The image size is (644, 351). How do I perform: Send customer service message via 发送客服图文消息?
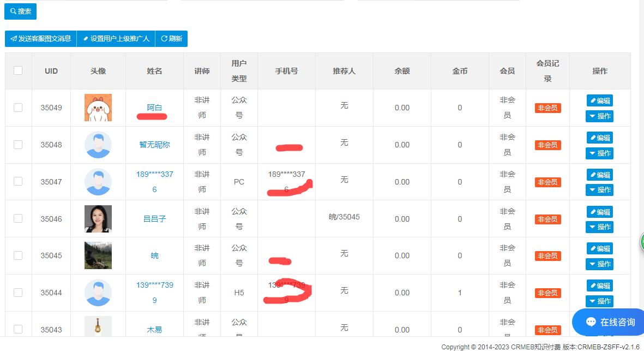click(x=41, y=39)
